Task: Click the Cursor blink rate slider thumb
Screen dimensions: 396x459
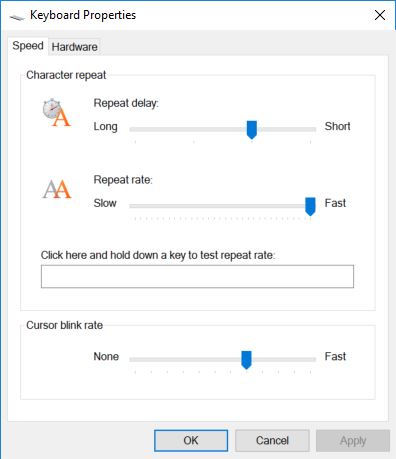Action: [246, 360]
